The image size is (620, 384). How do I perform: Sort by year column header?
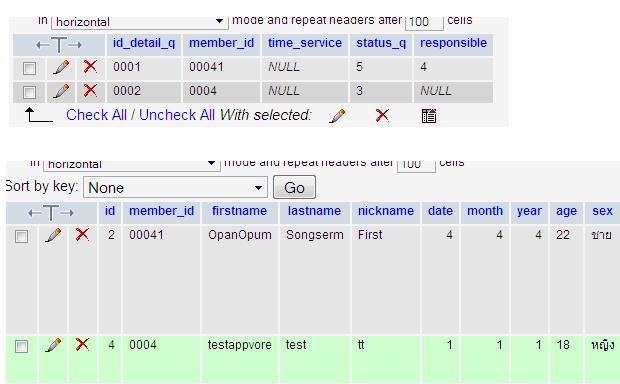tap(529, 211)
